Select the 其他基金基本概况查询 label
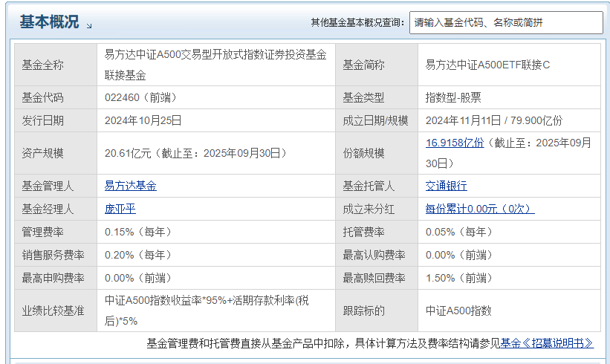The height and width of the screenshot is (364, 610). (x=357, y=22)
